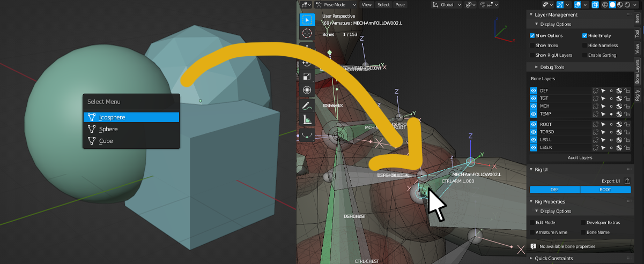Select the Select Box tool

307,20
